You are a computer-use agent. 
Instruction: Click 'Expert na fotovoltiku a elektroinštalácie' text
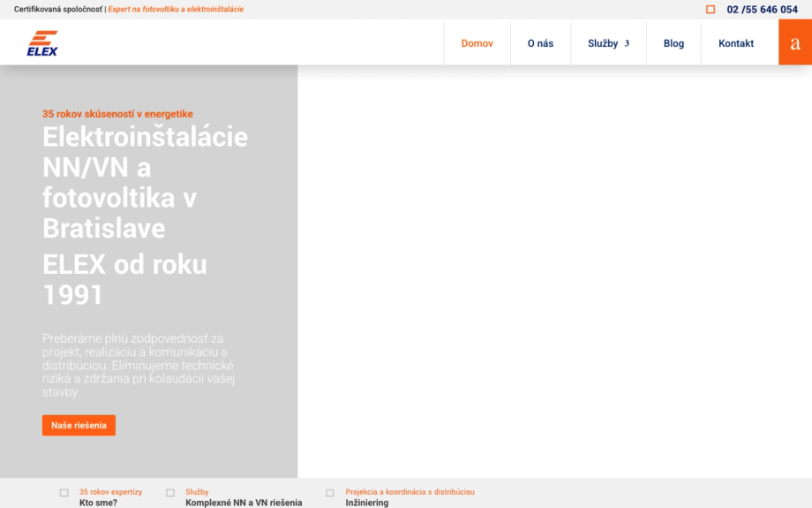click(x=176, y=10)
